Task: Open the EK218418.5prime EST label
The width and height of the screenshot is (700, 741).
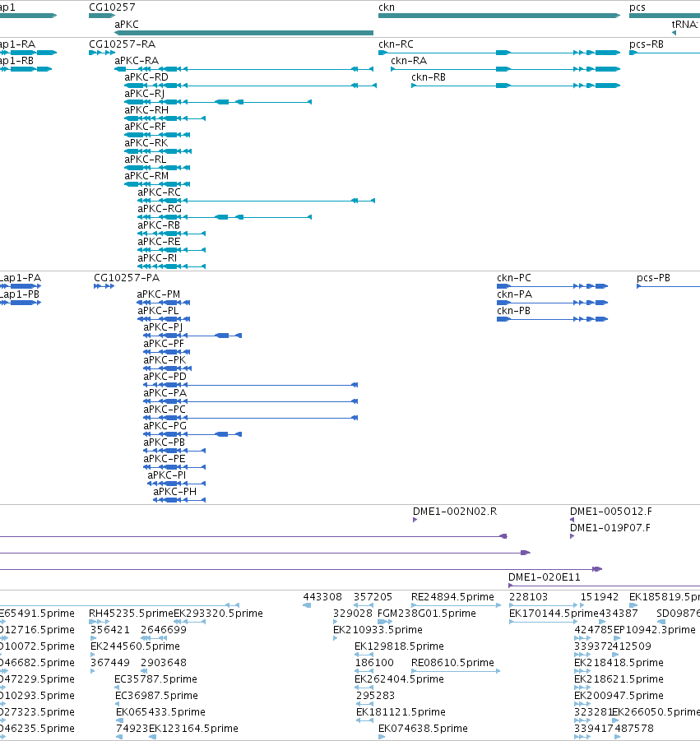Action: pos(619,663)
